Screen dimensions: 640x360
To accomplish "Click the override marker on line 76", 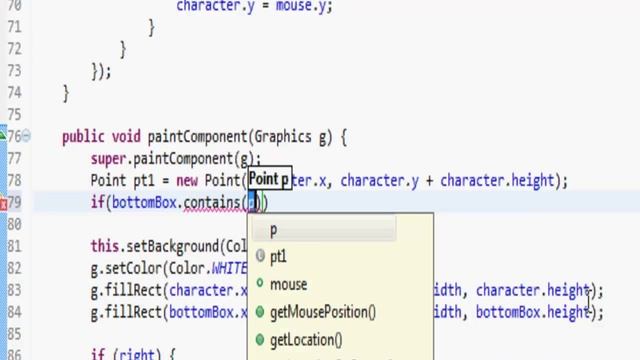I will 2,135.
